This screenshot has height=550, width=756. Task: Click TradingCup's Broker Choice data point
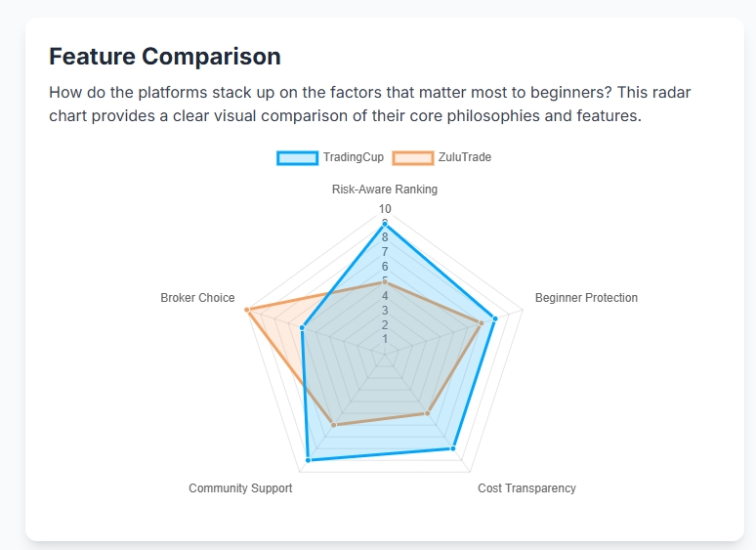(x=302, y=328)
